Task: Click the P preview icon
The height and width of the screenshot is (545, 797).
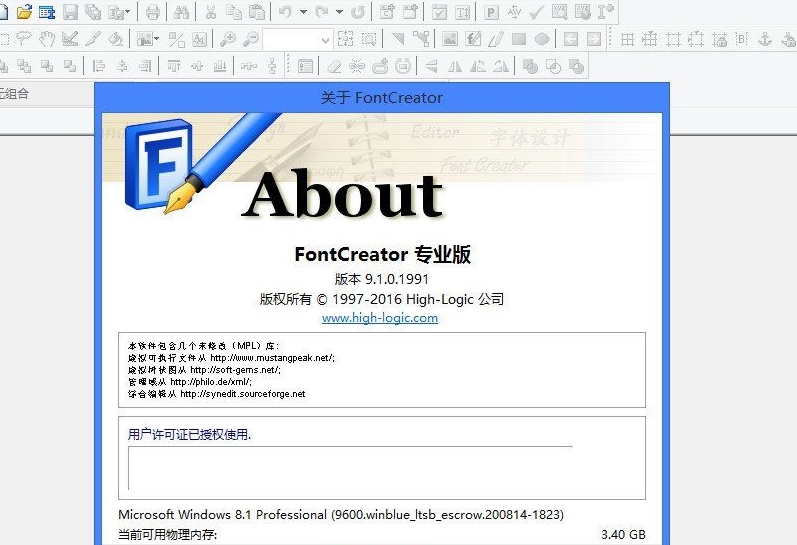Action: click(x=491, y=12)
